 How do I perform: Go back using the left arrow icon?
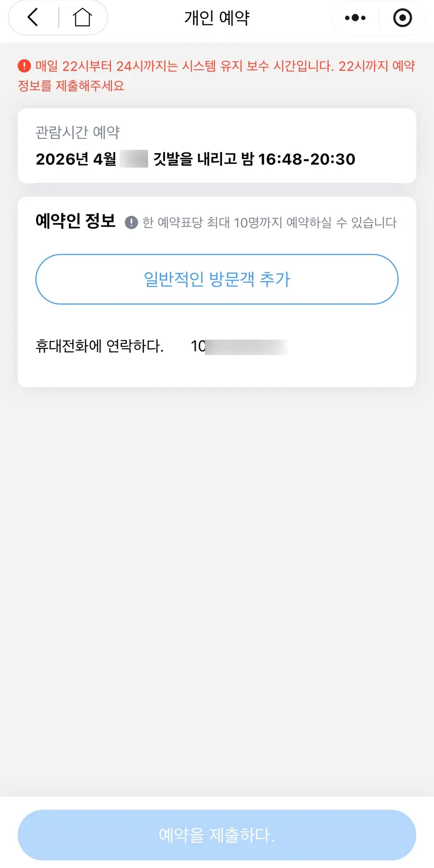click(33, 18)
